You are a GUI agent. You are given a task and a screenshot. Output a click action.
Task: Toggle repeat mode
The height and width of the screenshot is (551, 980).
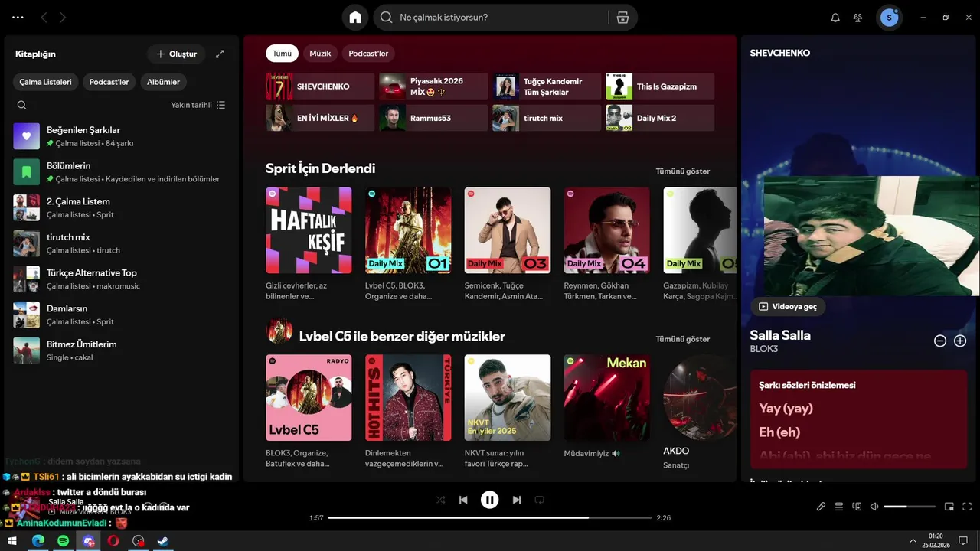tap(539, 500)
